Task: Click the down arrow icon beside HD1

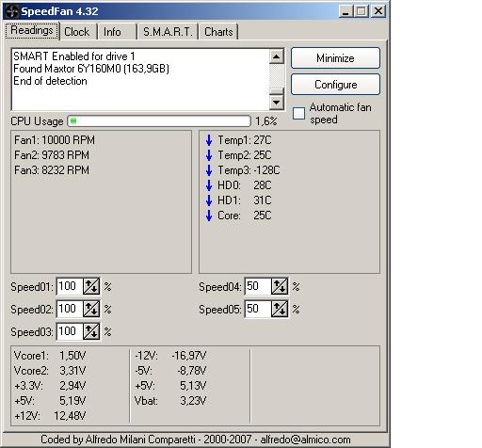Action: (x=209, y=200)
